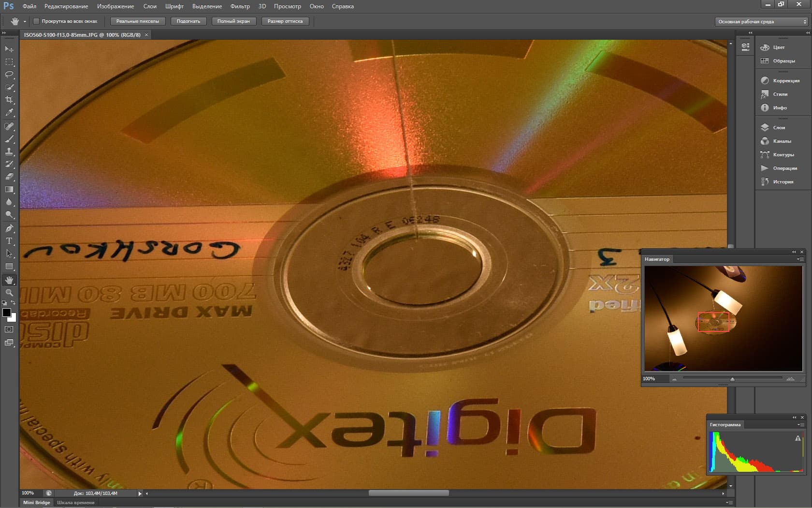Screen dimensions: 812x508
Task: Click the Navigator zoom slider handle
Action: pos(732,379)
